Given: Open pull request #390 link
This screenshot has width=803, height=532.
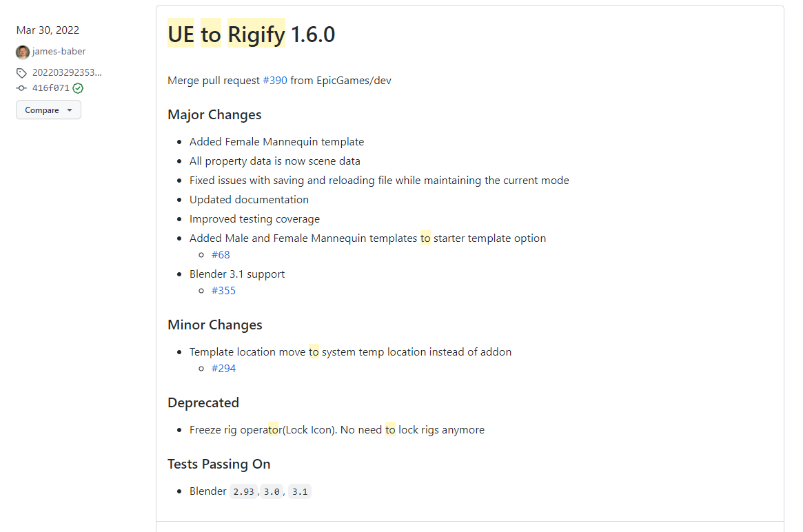Looking at the screenshot, I should coord(275,81).
